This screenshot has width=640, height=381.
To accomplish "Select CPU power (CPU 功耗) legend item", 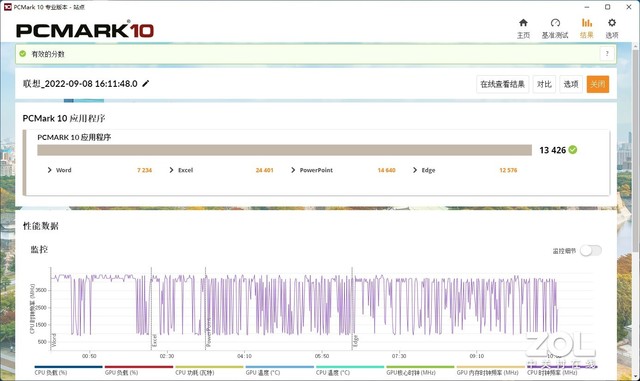I will [209, 370].
